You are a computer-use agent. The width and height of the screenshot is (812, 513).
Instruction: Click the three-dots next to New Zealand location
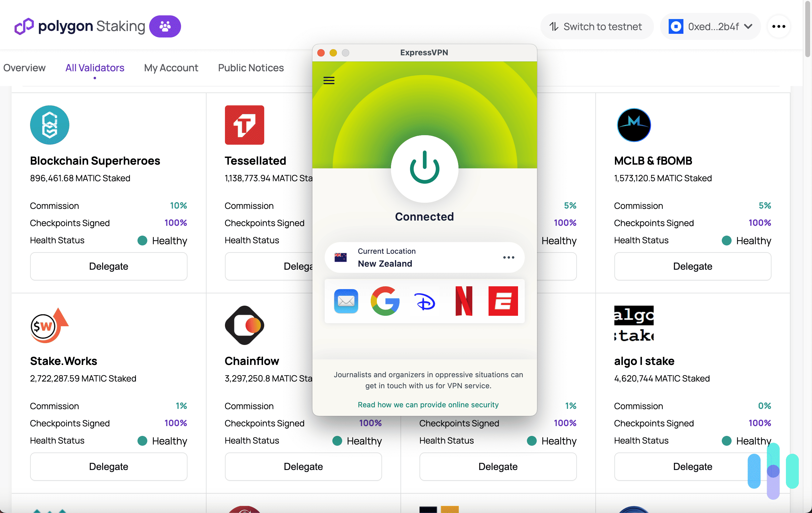tap(509, 257)
